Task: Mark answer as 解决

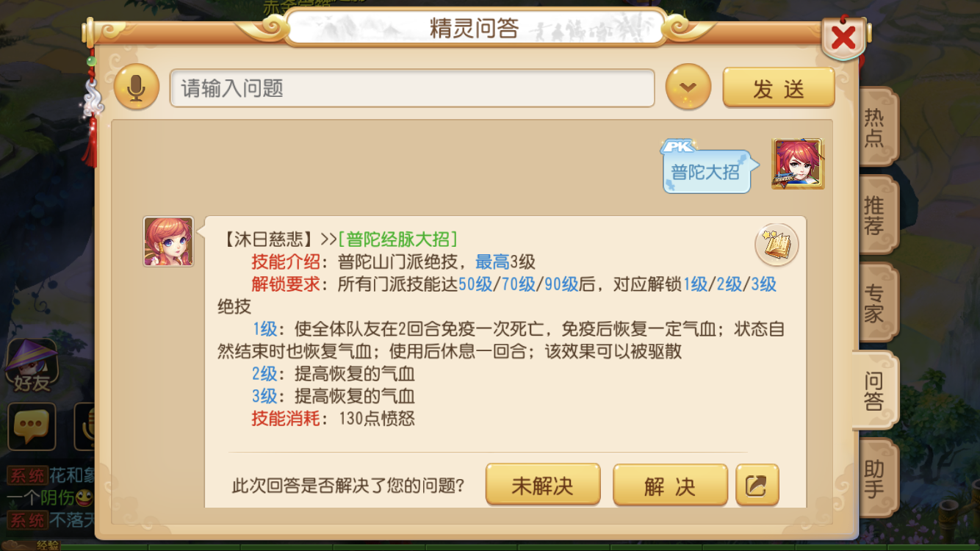Action: [x=670, y=485]
